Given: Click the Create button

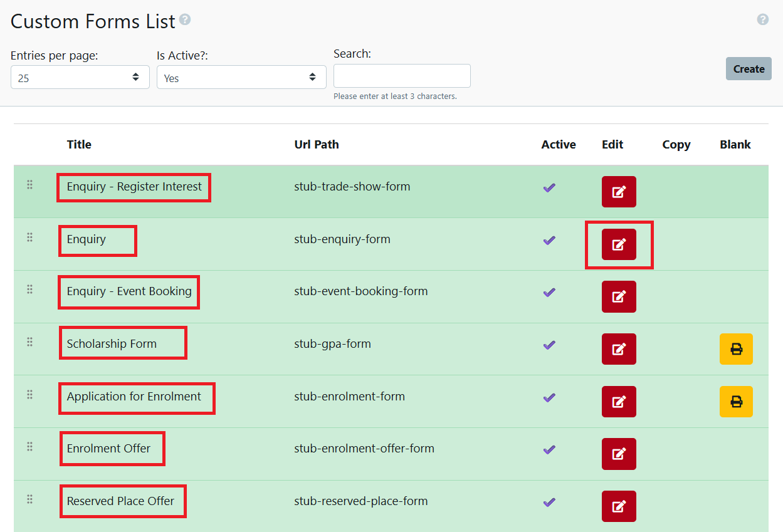Looking at the screenshot, I should [x=749, y=69].
